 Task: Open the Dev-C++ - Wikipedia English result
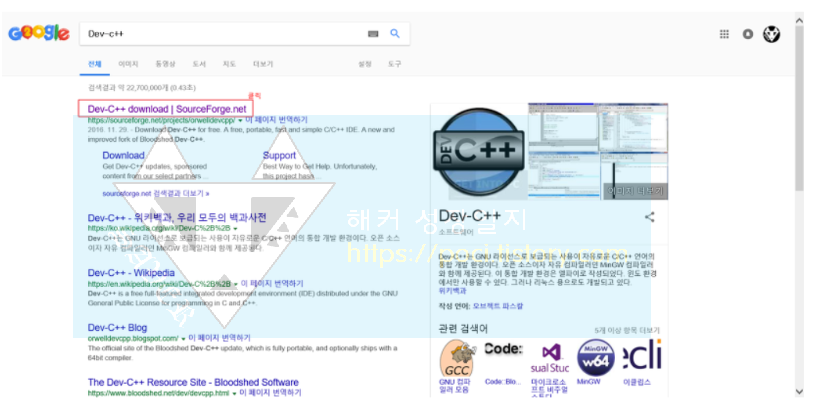[x=131, y=273]
